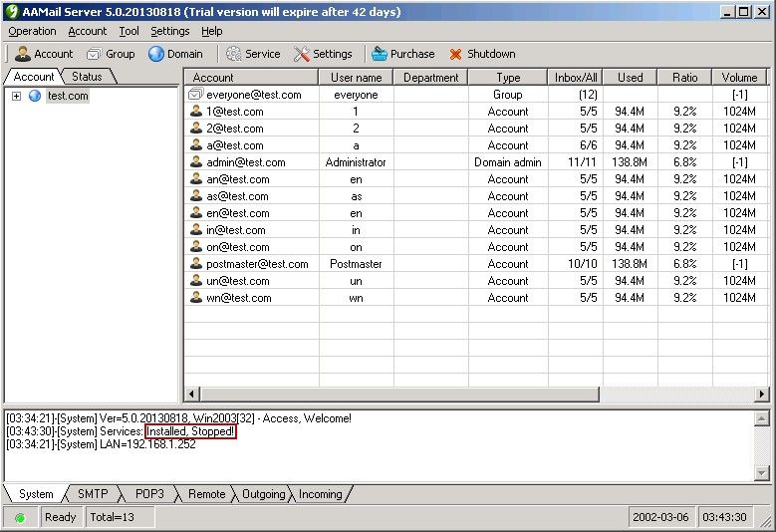Click the Account toolbar user icon
This screenshot has width=776, height=532.
[23, 54]
